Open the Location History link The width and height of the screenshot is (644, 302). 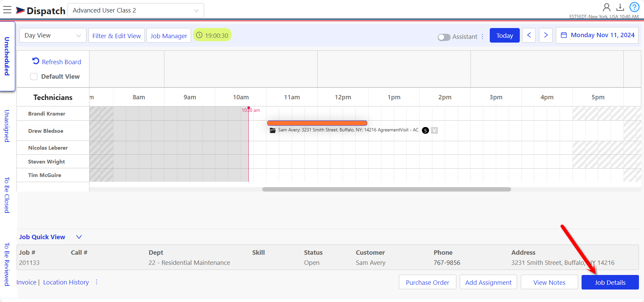click(66, 282)
